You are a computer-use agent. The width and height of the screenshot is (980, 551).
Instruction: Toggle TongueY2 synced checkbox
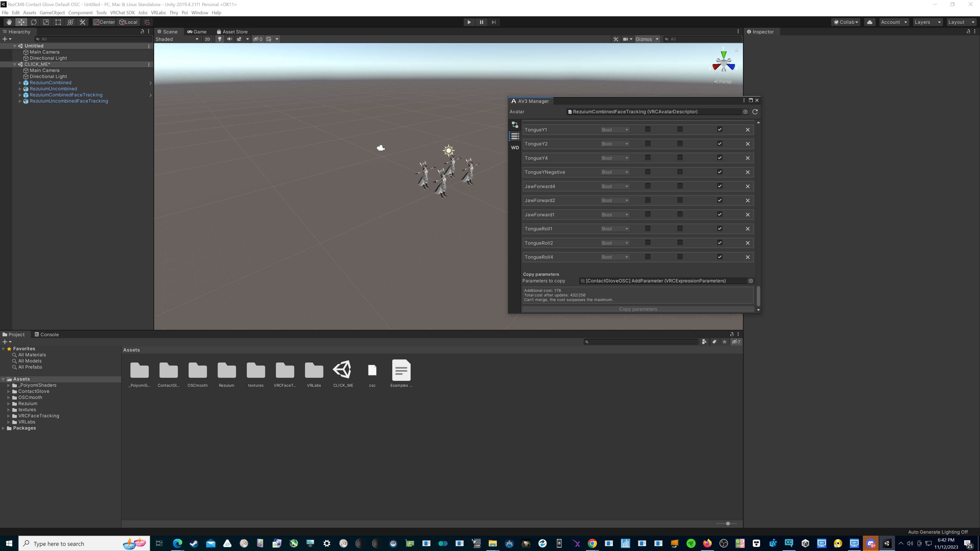point(719,143)
